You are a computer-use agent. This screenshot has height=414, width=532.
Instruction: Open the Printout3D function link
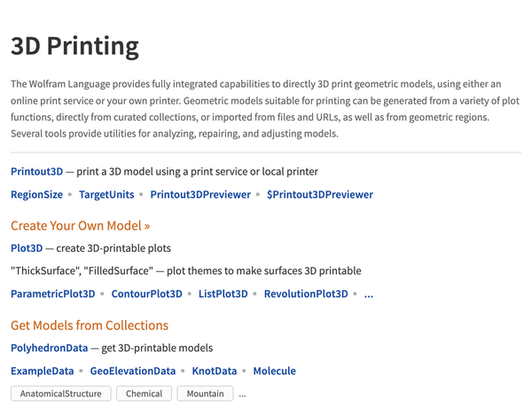coord(36,171)
